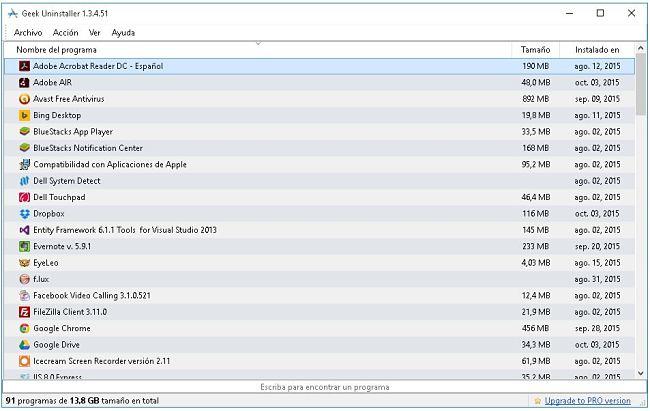Click the Facebook Video Calling icon

coord(24,295)
